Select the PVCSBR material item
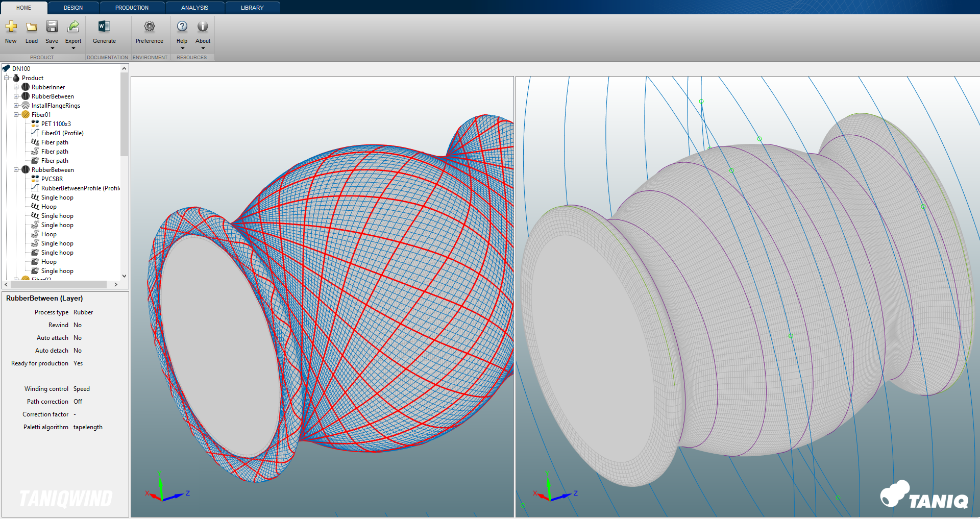980x519 pixels. click(52, 179)
